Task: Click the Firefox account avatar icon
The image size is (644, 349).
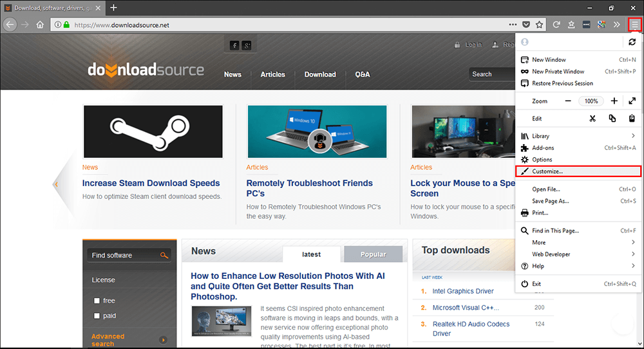Action: (x=524, y=42)
